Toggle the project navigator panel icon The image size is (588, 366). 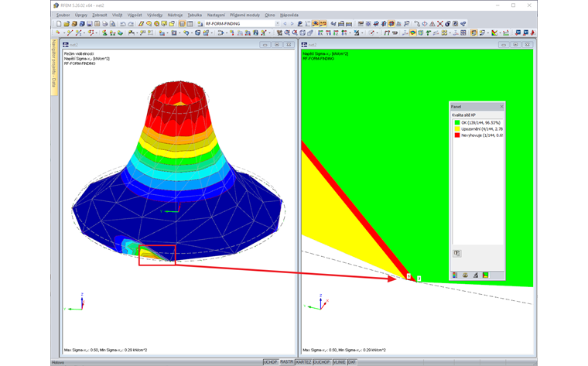pyautogui.click(x=182, y=24)
